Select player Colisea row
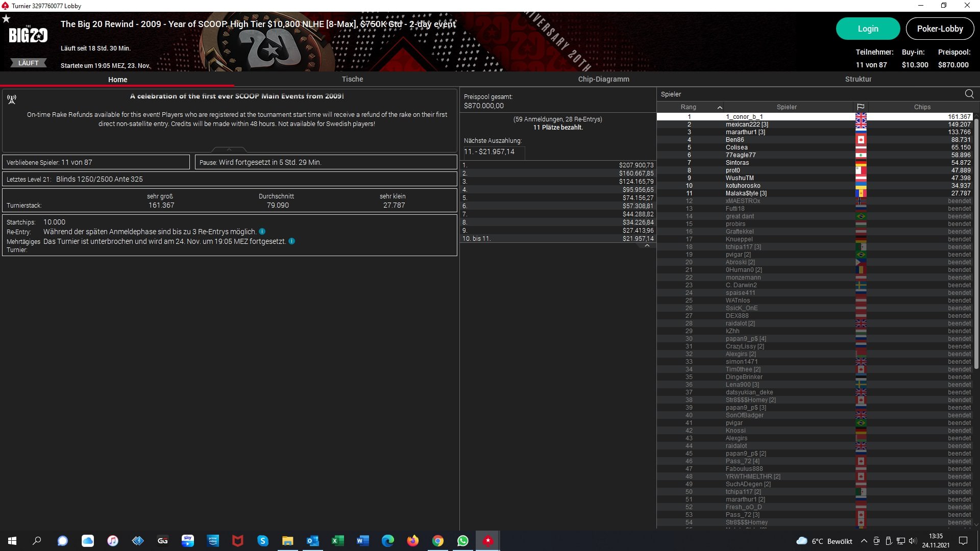Screen dimensions: 980x551 (x=815, y=147)
